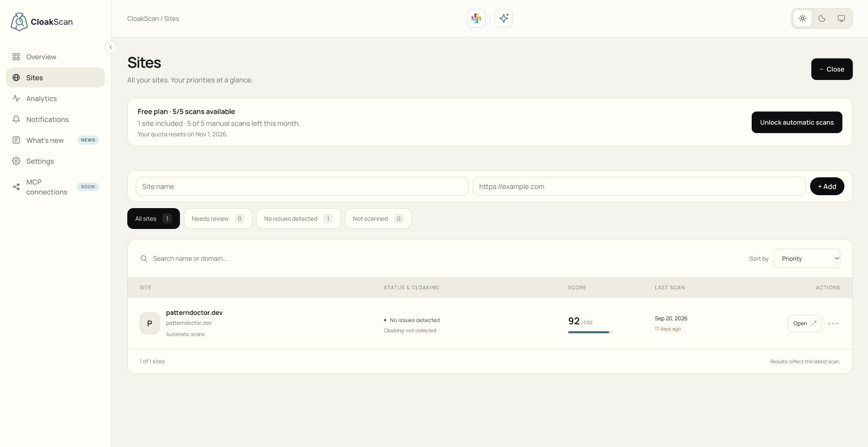868x447 pixels.
Task: Click the LAST SCAN column header
Action: (x=670, y=288)
